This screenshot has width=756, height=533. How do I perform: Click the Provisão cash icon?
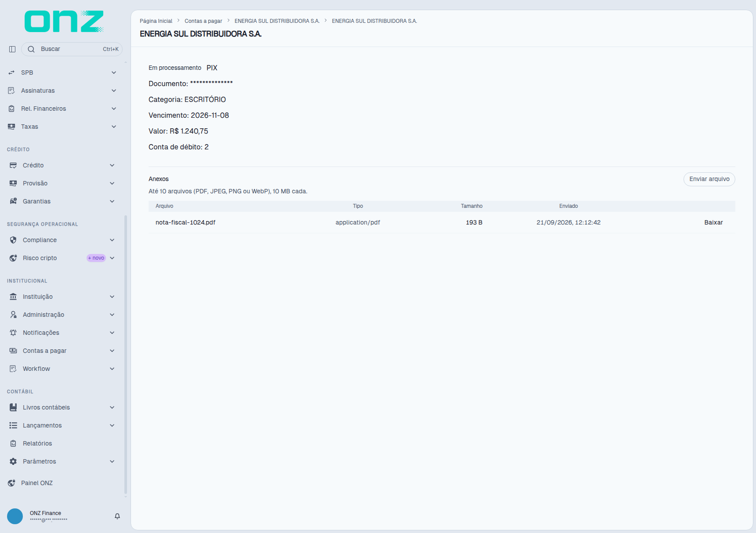[13, 183]
